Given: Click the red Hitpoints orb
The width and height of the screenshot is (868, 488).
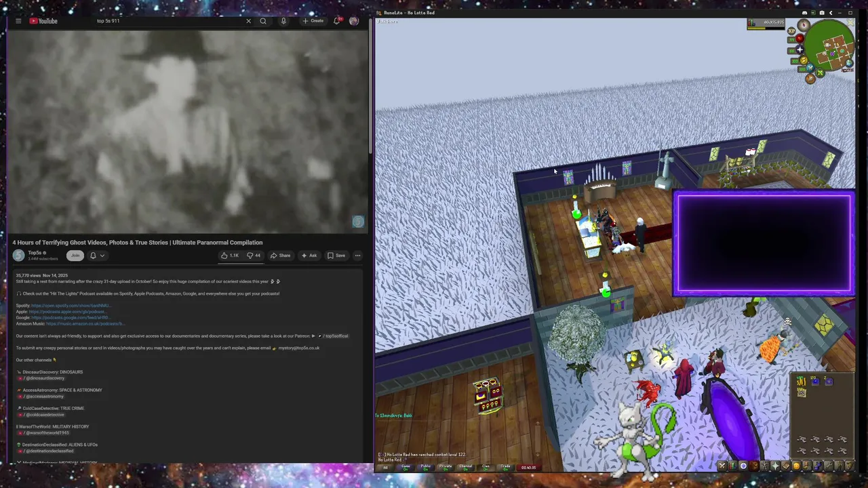Looking at the screenshot, I should [x=800, y=38].
